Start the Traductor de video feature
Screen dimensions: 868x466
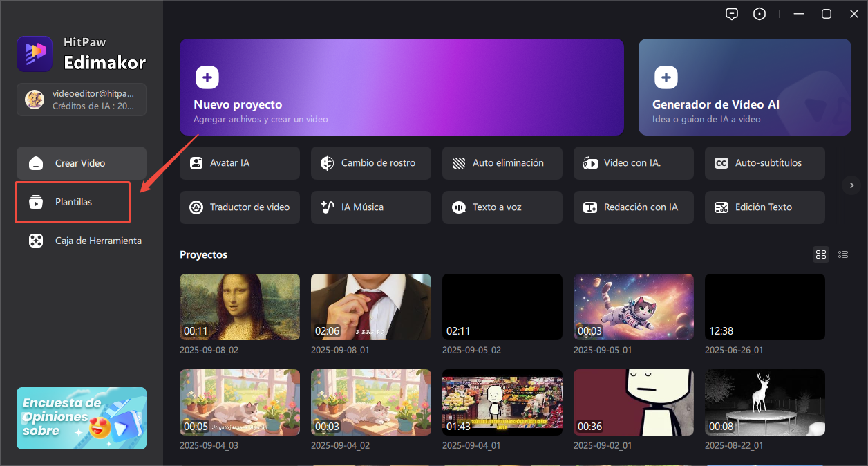pyautogui.click(x=239, y=207)
